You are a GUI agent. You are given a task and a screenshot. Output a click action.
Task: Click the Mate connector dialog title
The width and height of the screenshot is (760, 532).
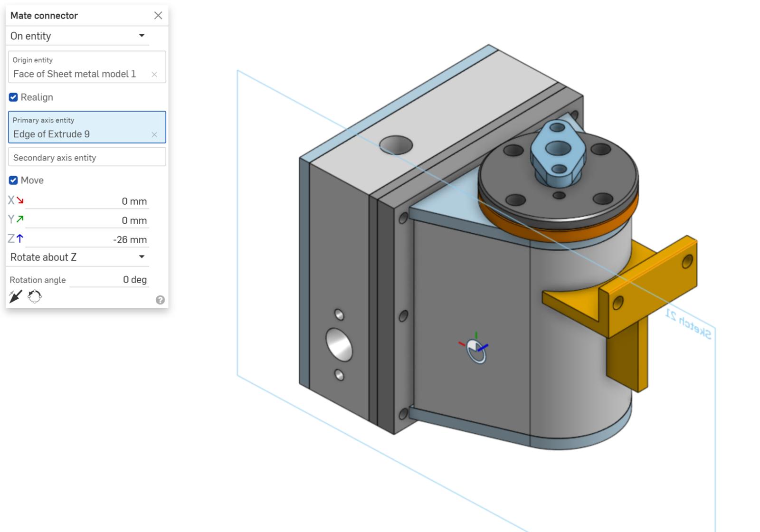click(44, 15)
